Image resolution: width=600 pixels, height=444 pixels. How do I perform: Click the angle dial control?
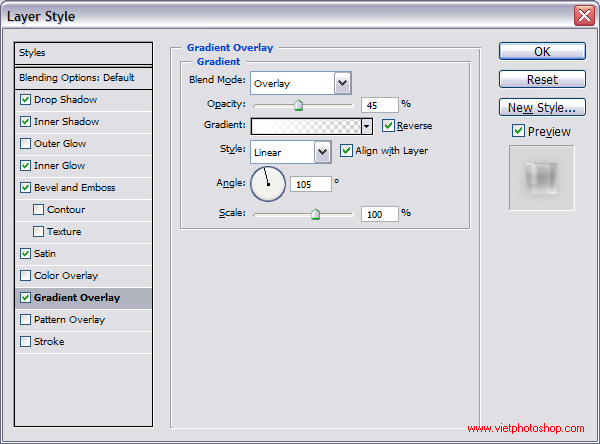pos(268,183)
